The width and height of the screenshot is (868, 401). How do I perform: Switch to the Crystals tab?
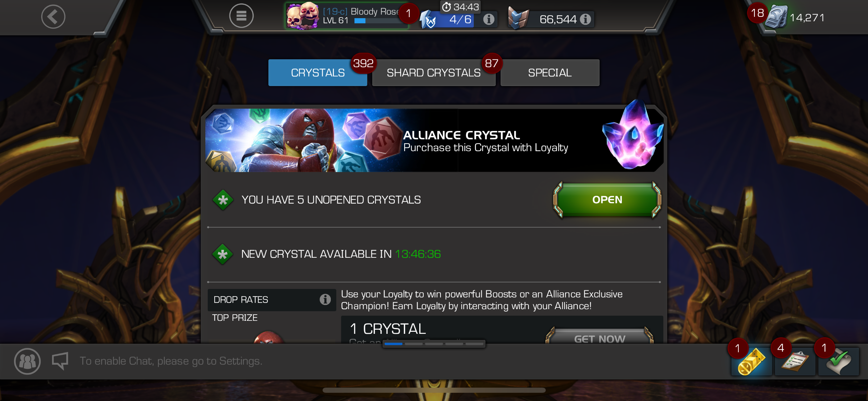coord(318,73)
